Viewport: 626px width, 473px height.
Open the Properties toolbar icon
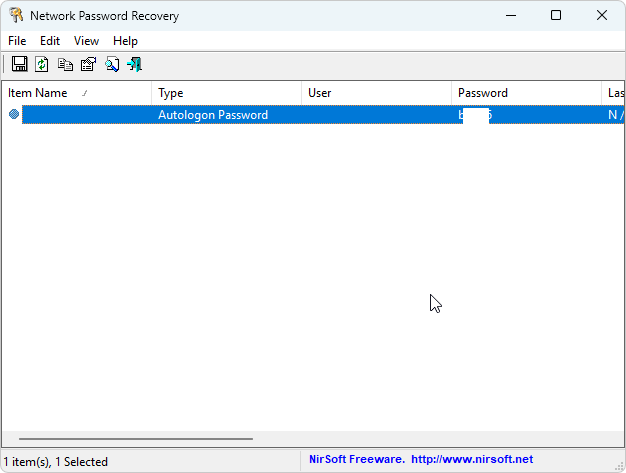(88, 64)
